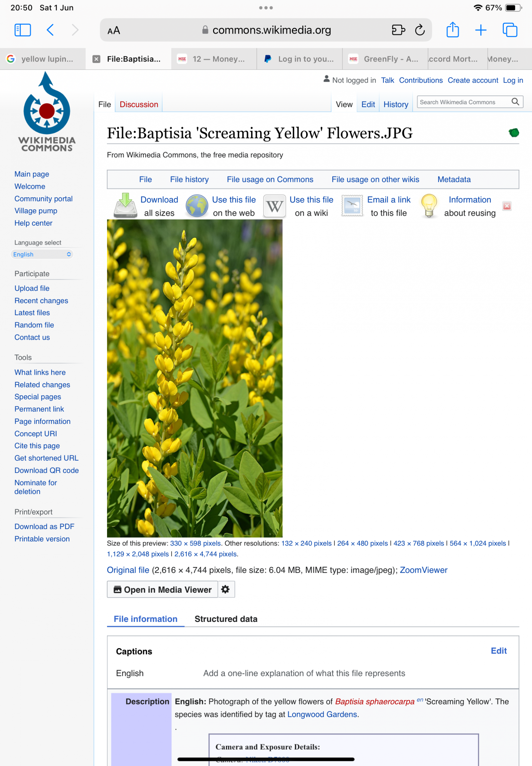Jump to File usage on Commons
This screenshot has height=766, width=532.
[270, 179]
